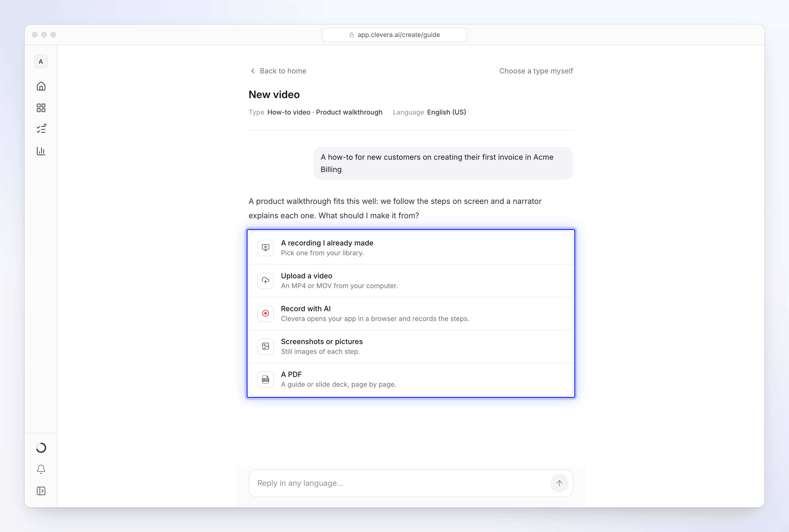The height and width of the screenshot is (532, 789).
Task: Click 'A product walkthrough fits this well' reply text
Action: [395, 208]
